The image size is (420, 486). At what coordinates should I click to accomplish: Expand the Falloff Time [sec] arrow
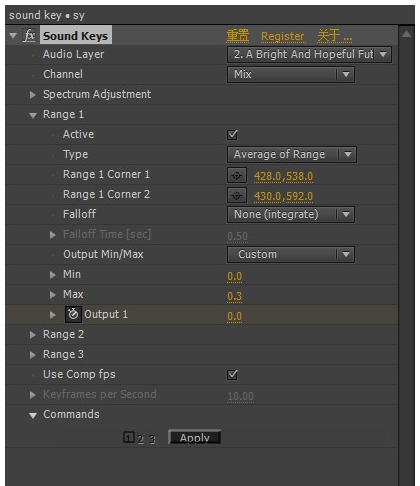pos(53,235)
